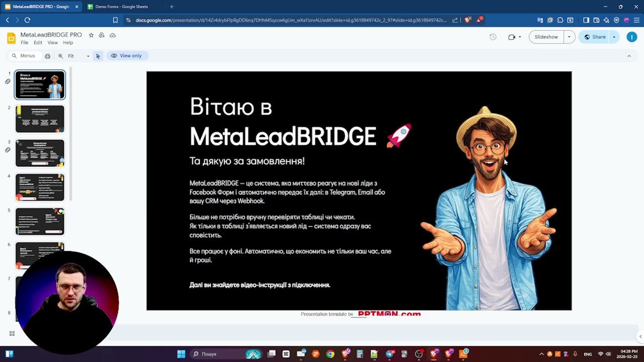Open the Brave Wallet icon

(x=596, y=20)
